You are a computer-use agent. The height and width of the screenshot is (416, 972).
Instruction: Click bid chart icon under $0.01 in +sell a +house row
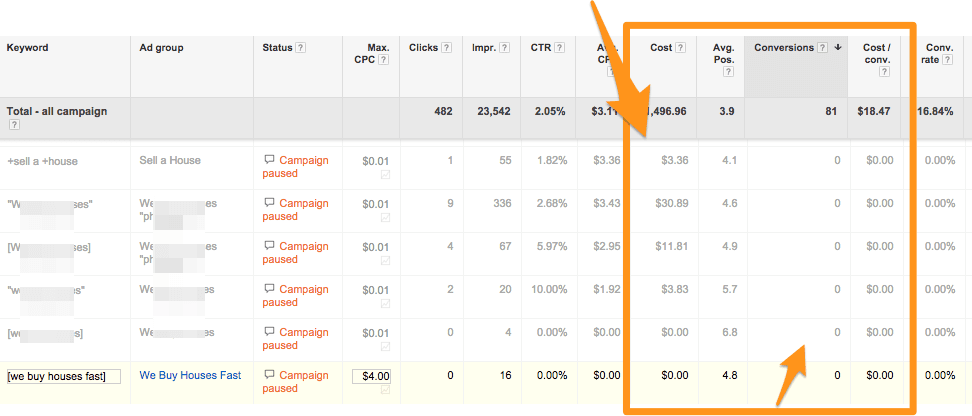coord(386,175)
